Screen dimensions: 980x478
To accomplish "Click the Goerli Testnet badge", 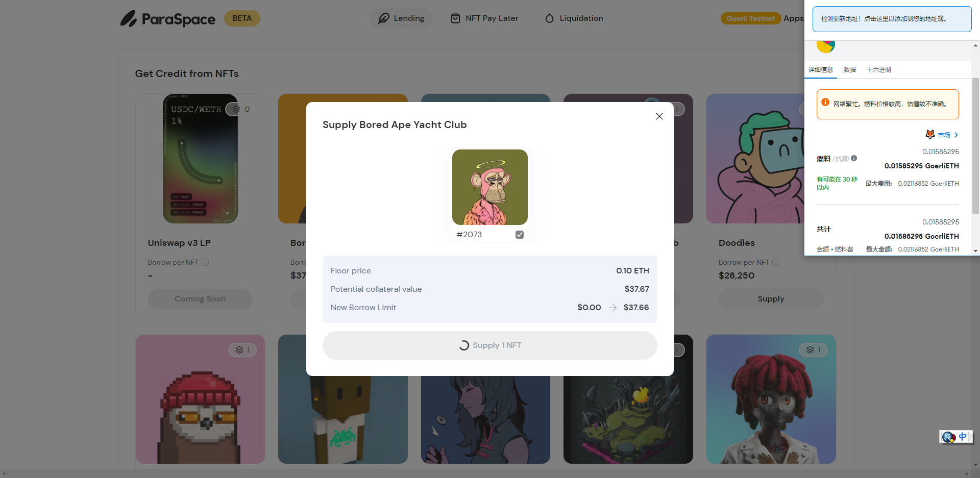I will pyautogui.click(x=751, y=18).
